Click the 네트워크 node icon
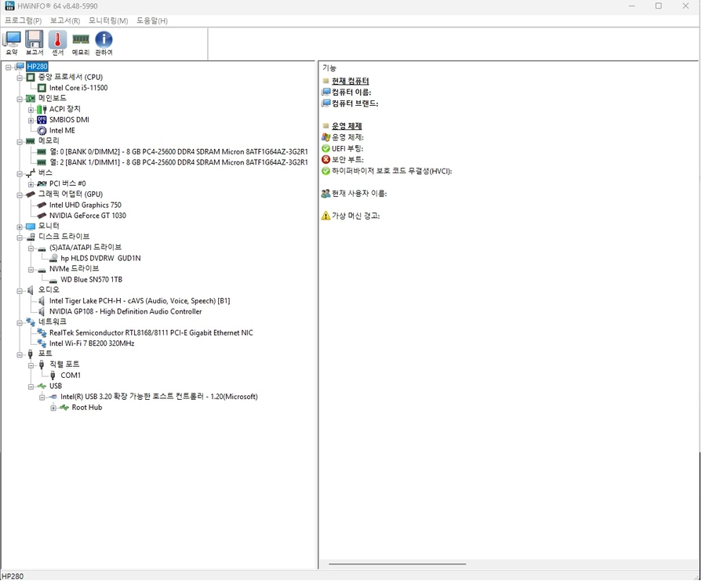 [31, 323]
